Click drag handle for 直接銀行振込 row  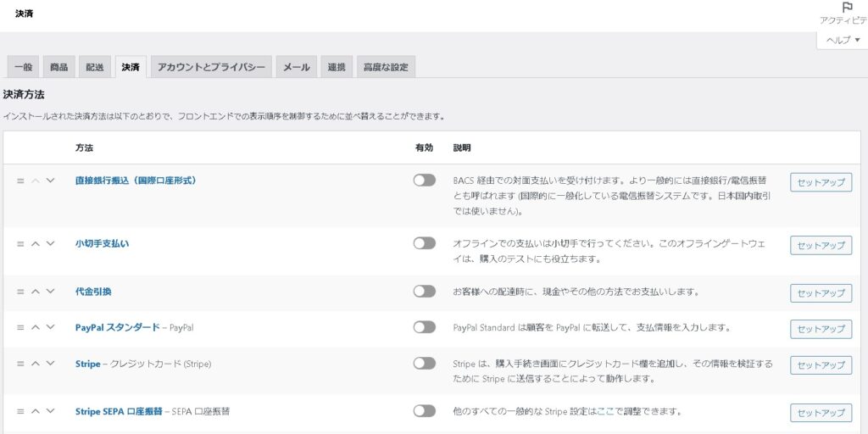point(20,181)
